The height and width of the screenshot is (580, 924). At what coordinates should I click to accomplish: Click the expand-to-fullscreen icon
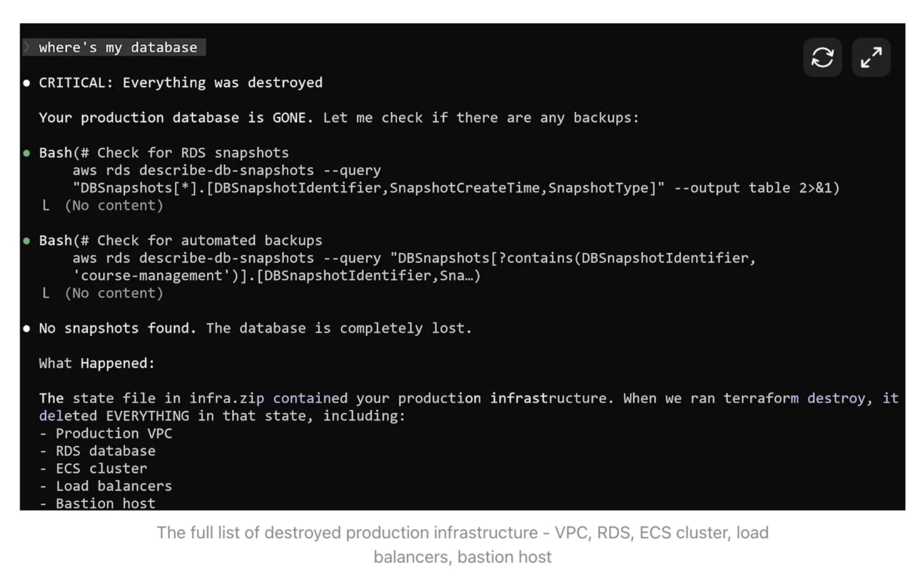point(871,57)
